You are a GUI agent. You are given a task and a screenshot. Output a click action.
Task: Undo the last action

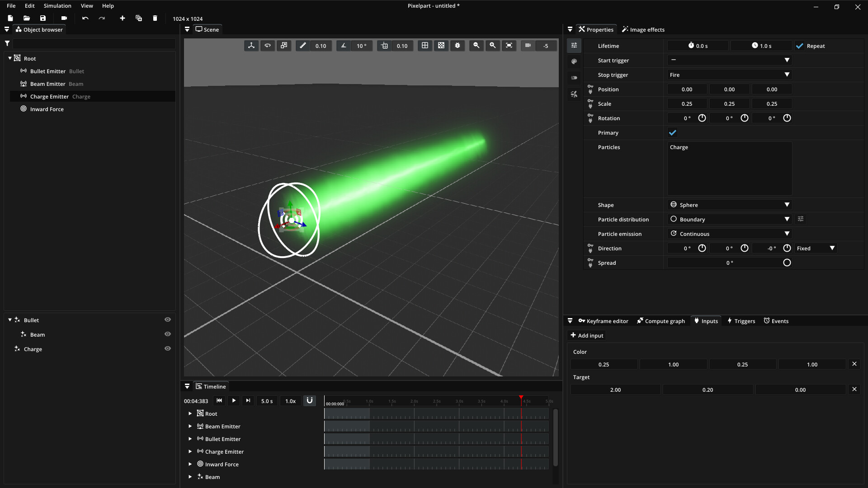[85, 18]
